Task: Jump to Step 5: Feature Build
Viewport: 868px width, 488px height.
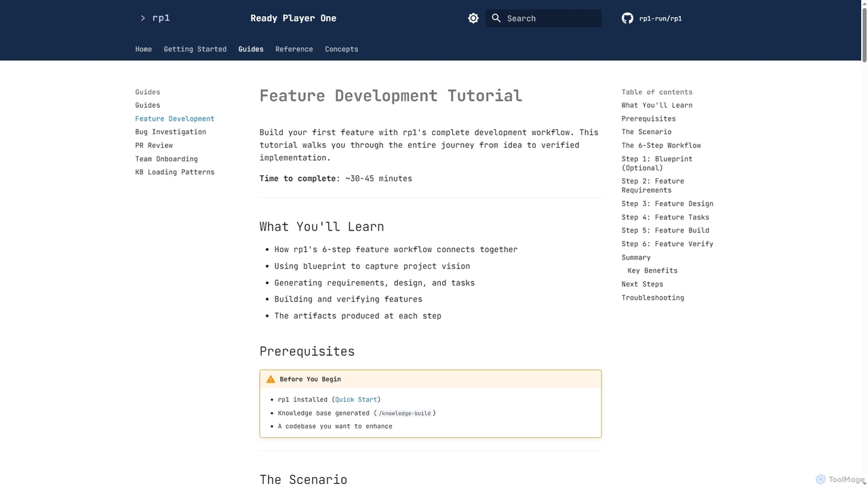Action: click(665, 230)
